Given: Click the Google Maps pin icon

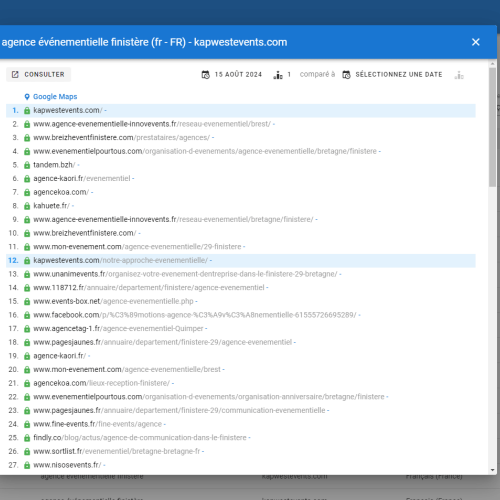Looking at the screenshot, I should [x=27, y=97].
